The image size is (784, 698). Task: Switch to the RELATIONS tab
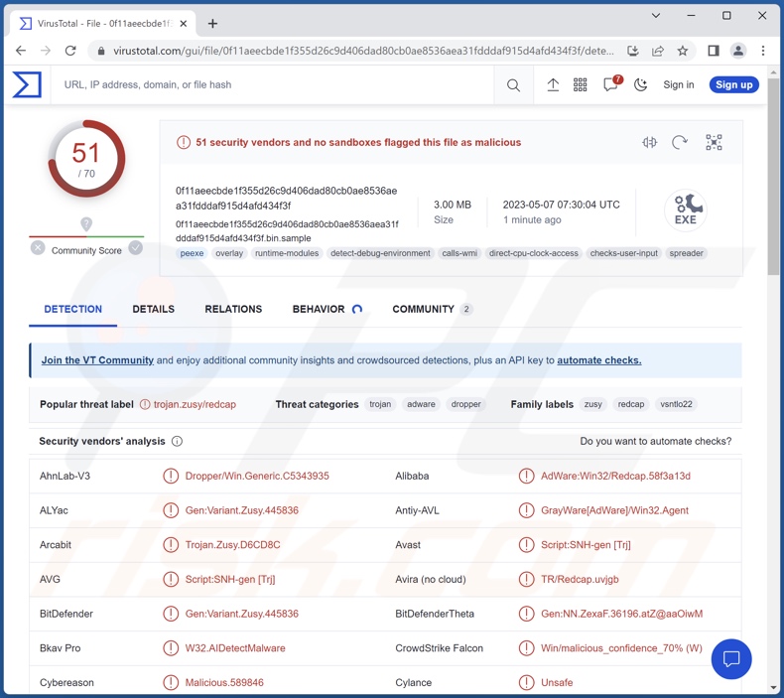233,309
